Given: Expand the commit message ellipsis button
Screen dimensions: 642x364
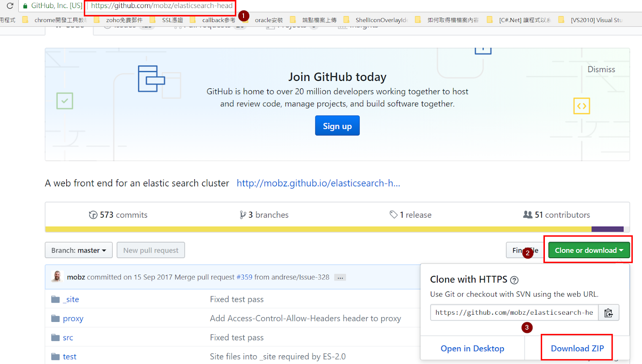Looking at the screenshot, I should (340, 277).
